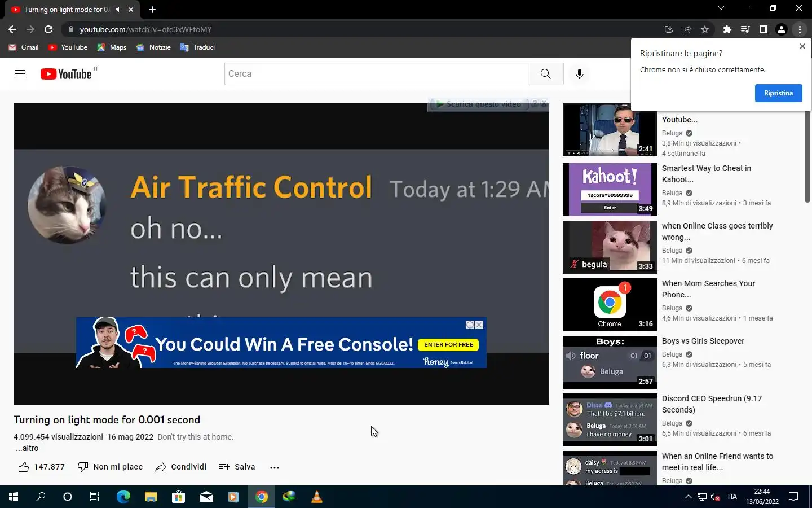
Task: Open Smartest Way to Cheat in Kahoot thumbnail
Action: coord(610,190)
